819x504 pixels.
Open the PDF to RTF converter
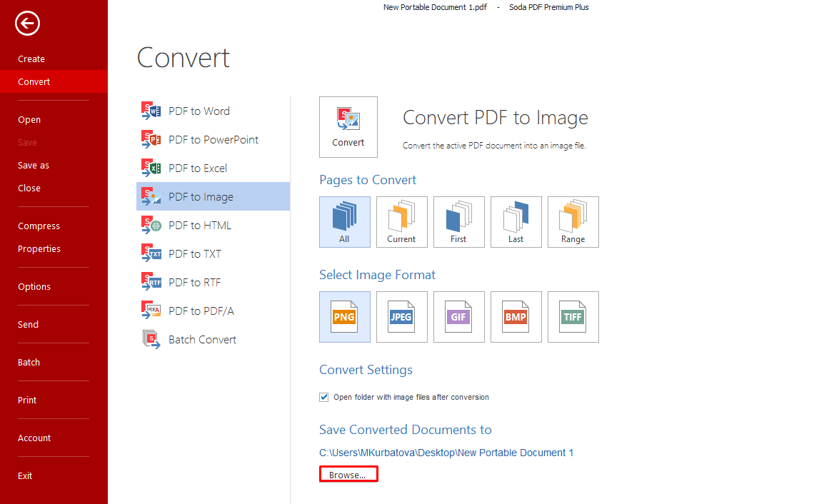coord(195,282)
